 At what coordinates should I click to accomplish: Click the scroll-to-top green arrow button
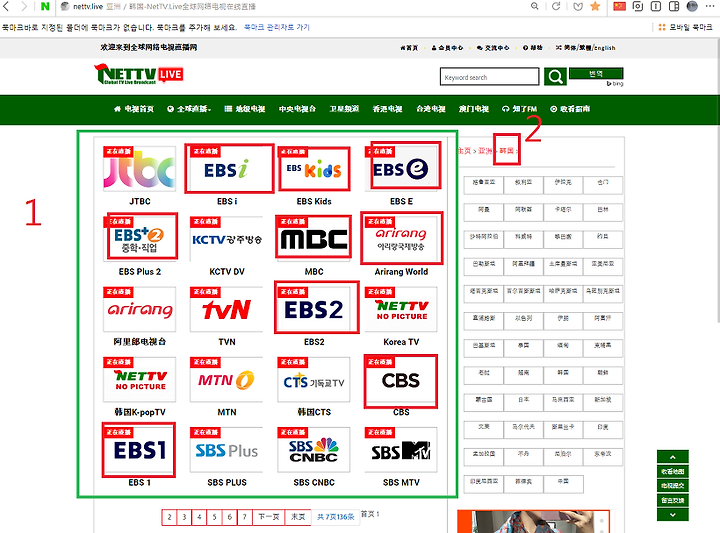point(673,457)
